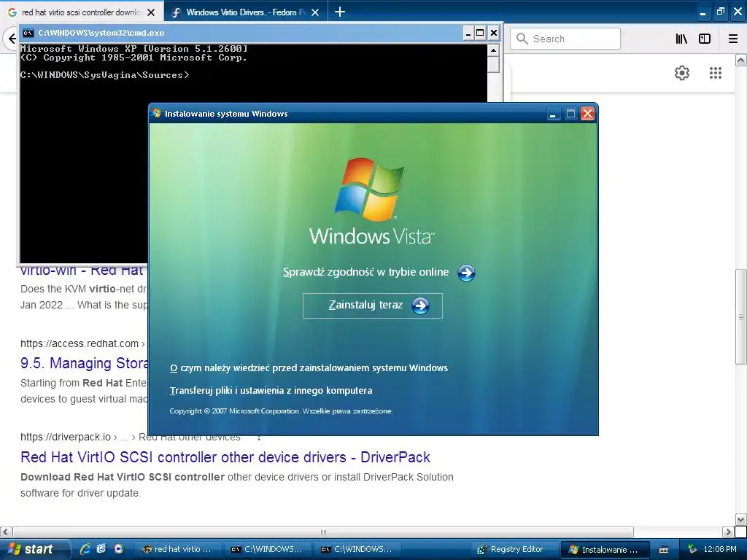Toggle the browser sidebar icon
The width and height of the screenshot is (747, 560).
(x=705, y=39)
